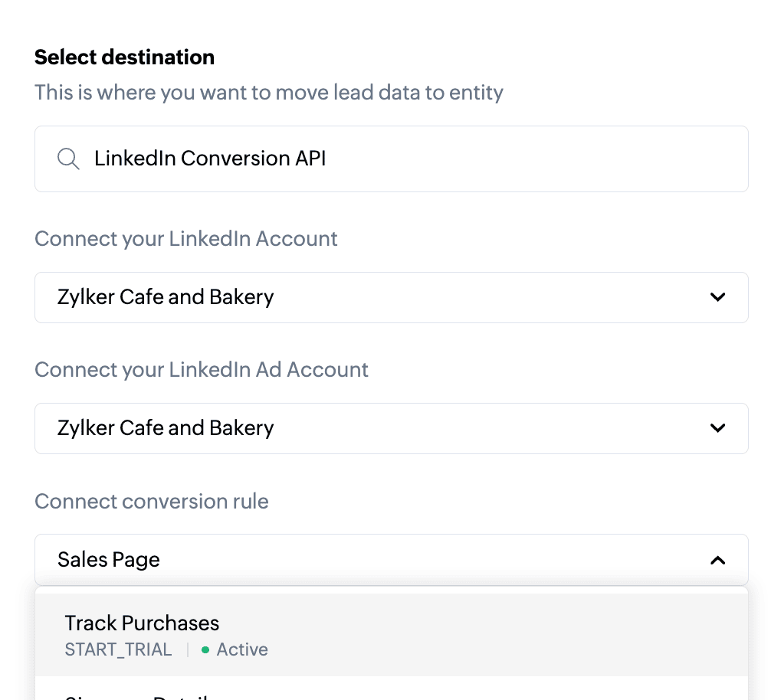Click the magnifier icon in the destination search

point(68,159)
